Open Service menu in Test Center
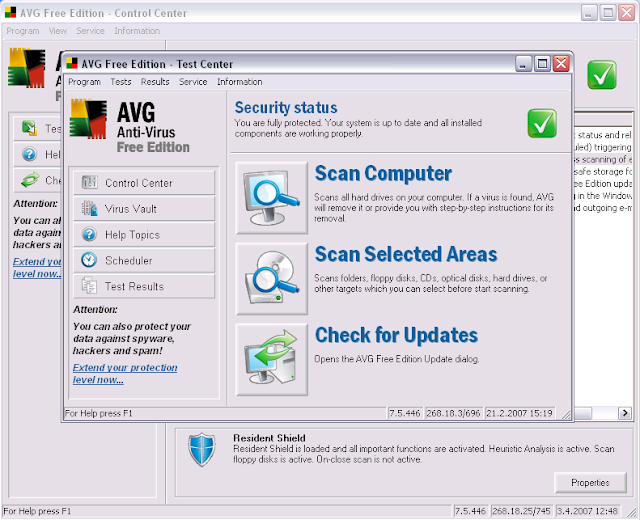Viewport: 640px width, 520px height. (x=193, y=82)
